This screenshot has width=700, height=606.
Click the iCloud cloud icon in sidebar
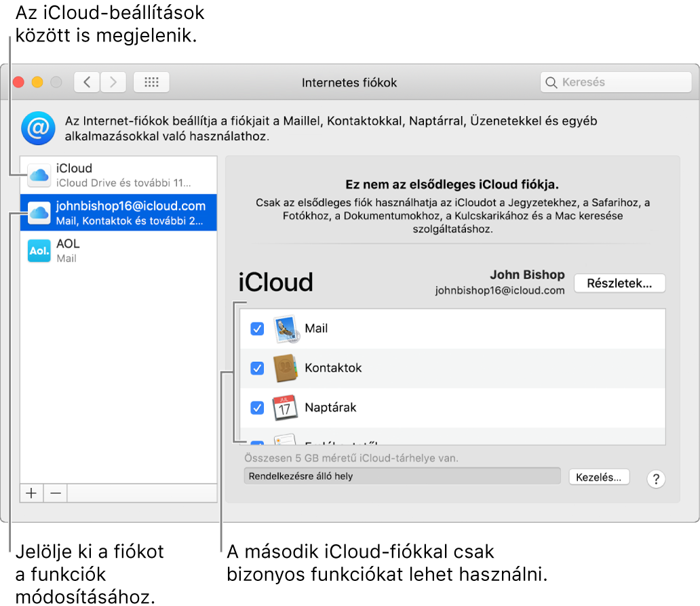coord(39,175)
